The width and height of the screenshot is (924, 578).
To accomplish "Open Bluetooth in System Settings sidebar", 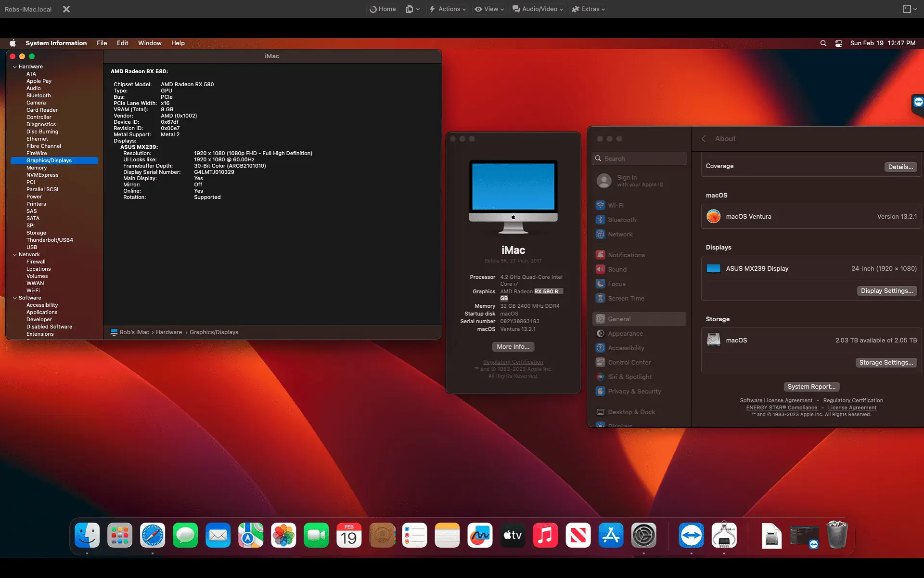I will [639, 220].
